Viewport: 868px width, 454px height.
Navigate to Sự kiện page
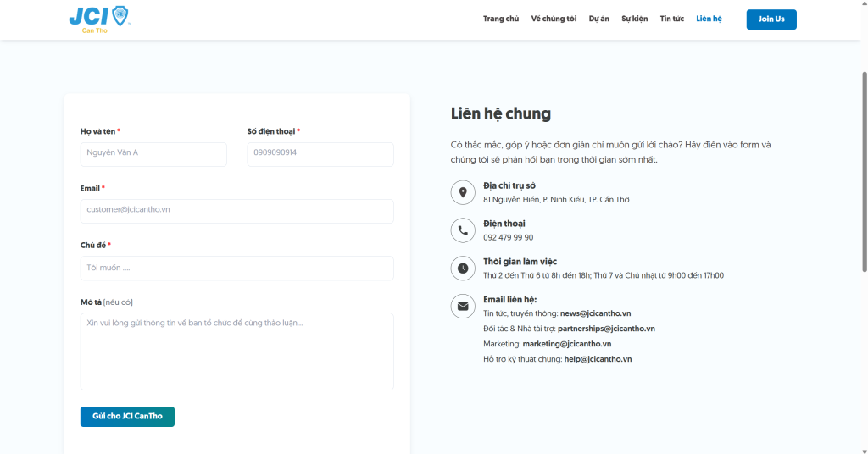(634, 19)
